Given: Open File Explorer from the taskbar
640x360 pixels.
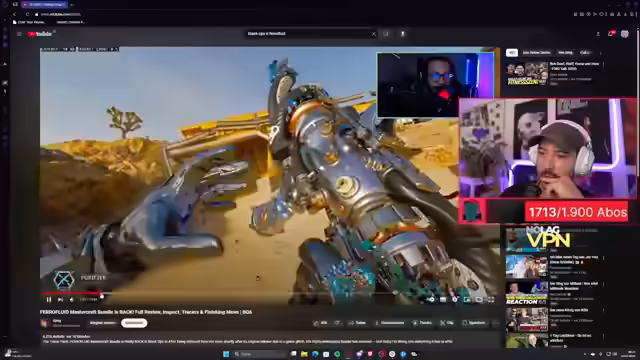Looking at the screenshot, I should pos(304,354).
